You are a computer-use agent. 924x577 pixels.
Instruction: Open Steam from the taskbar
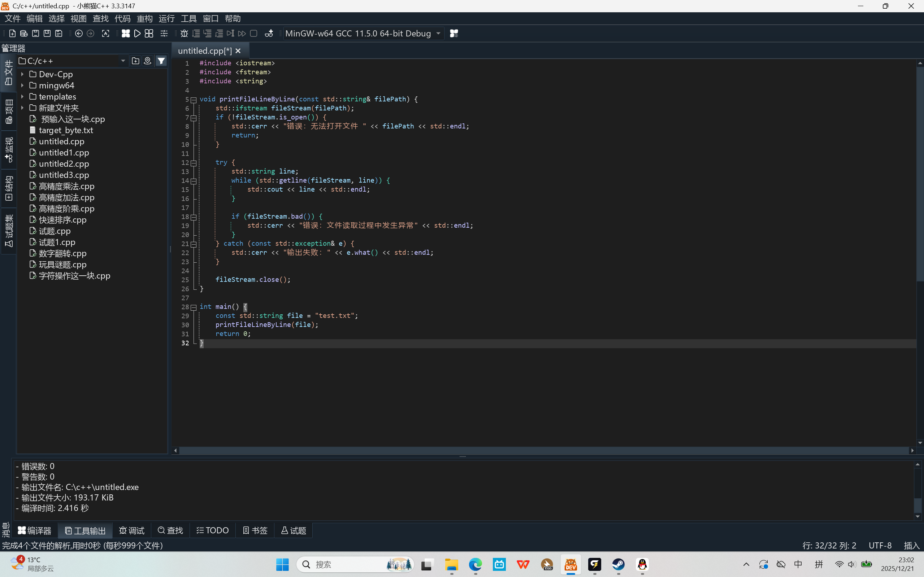coord(618,564)
